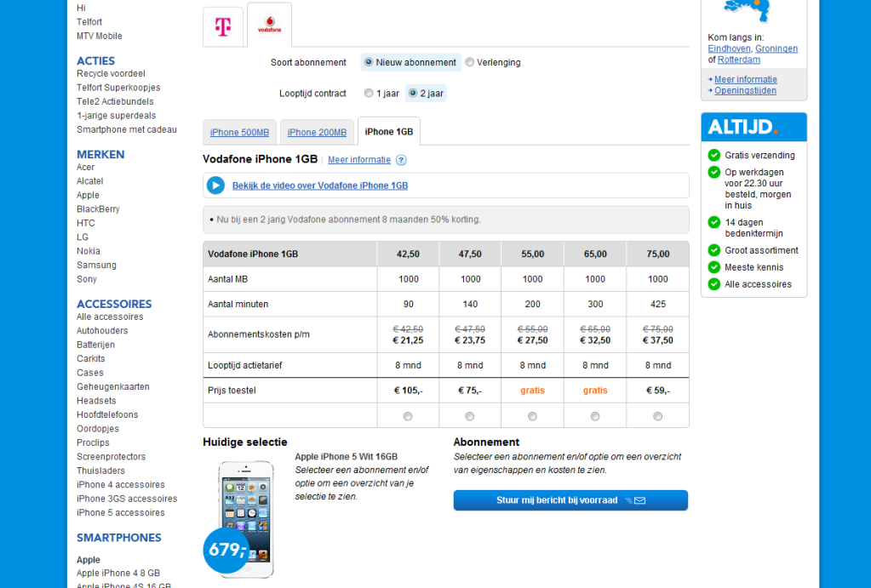Open the Rotterdam store link

pyautogui.click(x=738, y=60)
